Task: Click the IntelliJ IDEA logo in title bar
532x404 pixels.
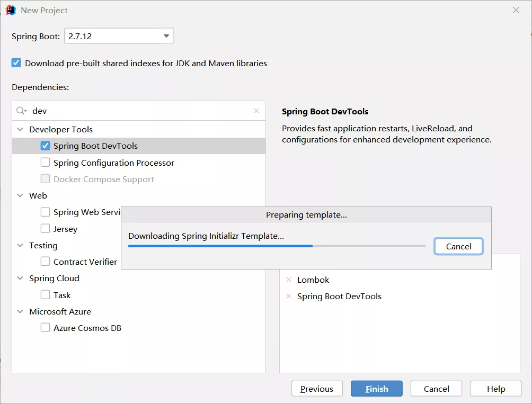Action: (x=11, y=10)
